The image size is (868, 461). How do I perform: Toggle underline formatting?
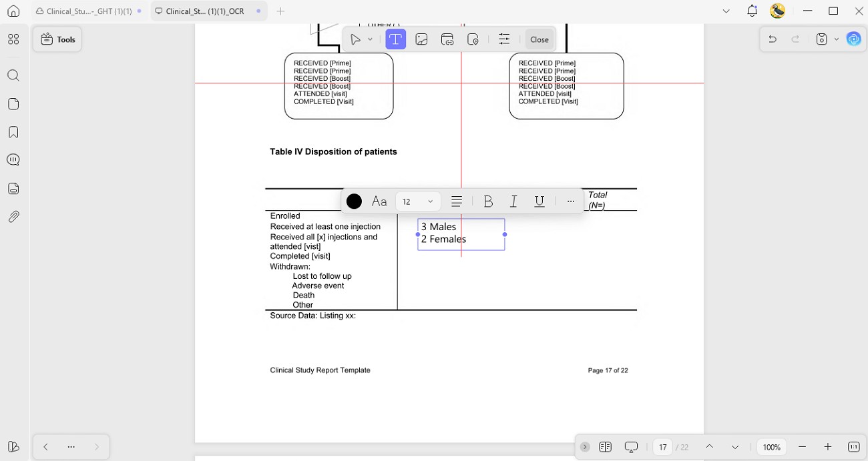click(x=539, y=201)
